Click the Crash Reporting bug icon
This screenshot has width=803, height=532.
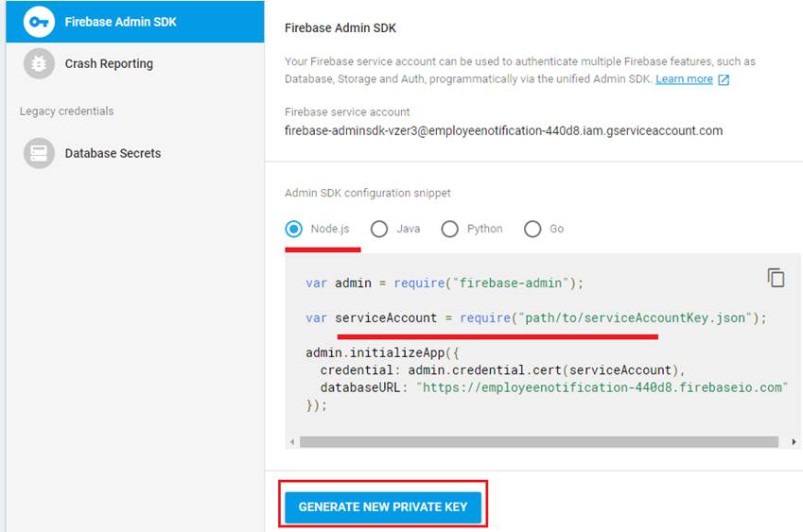(x=39, y=63)
